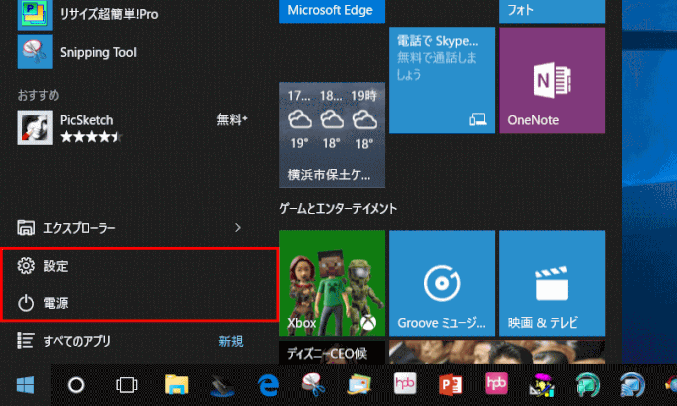Image resolution: width=677 pixels, height=406 pixels.
Task: Select the suggested PicSketch app name
Action: (86, 120)
